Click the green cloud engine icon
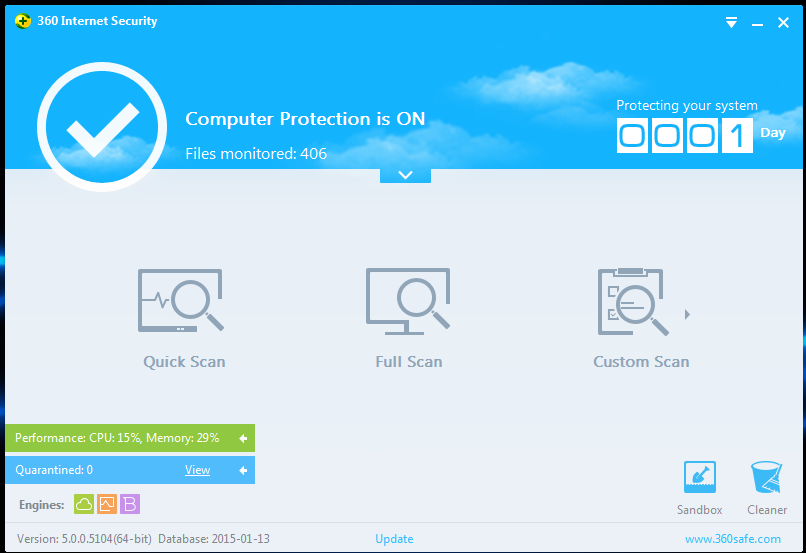The image size is (806, 553). pos(84,504)
